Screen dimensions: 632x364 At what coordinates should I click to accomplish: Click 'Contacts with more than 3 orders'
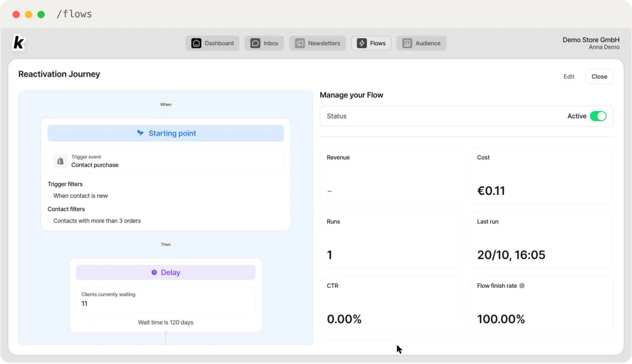click(x=97, y=221)
